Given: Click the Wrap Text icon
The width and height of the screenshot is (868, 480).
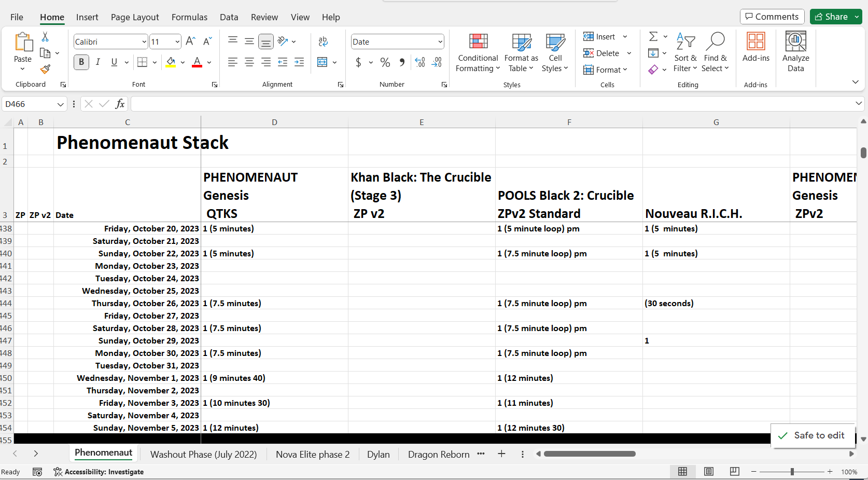Looking at the screenshot, I should 323,42.
